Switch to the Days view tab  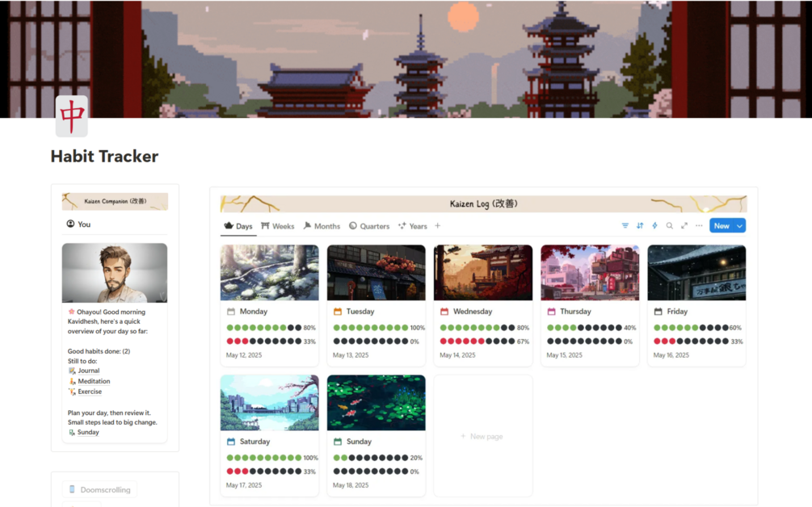pos(238,226)
